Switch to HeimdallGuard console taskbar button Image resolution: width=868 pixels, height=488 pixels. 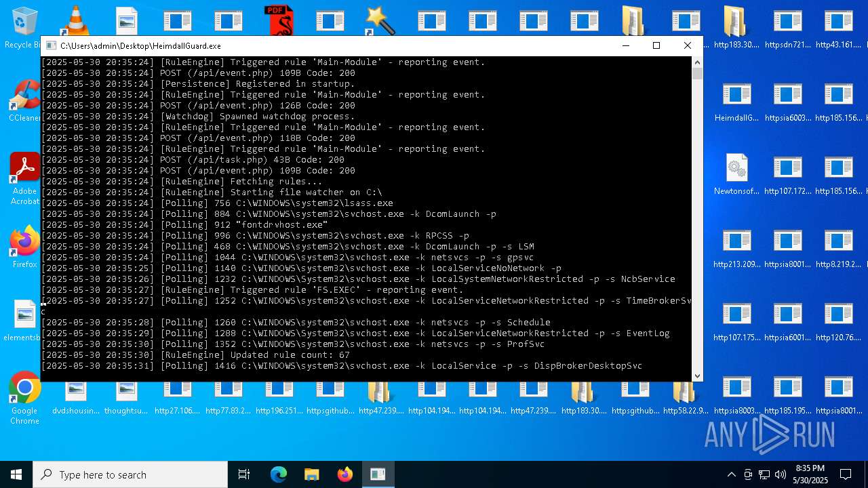378,474
